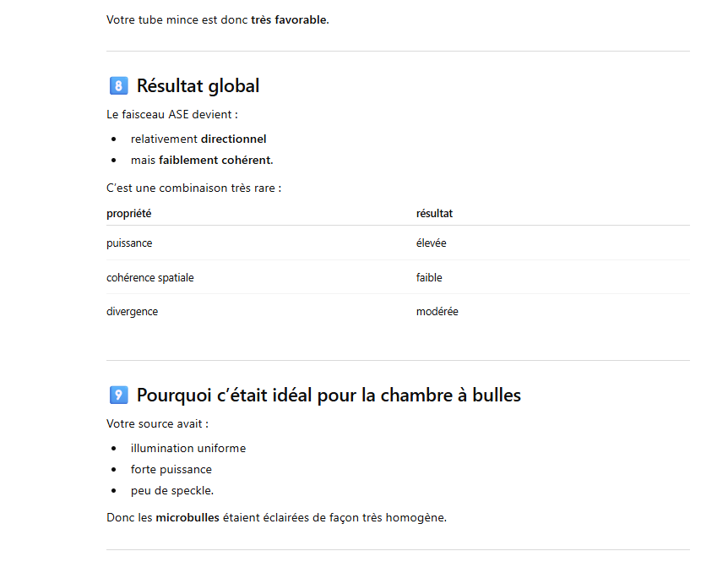This screenshot has width=728, height=562.
Task: Click the number 8 emoji icon
Action: coord(118,86)
